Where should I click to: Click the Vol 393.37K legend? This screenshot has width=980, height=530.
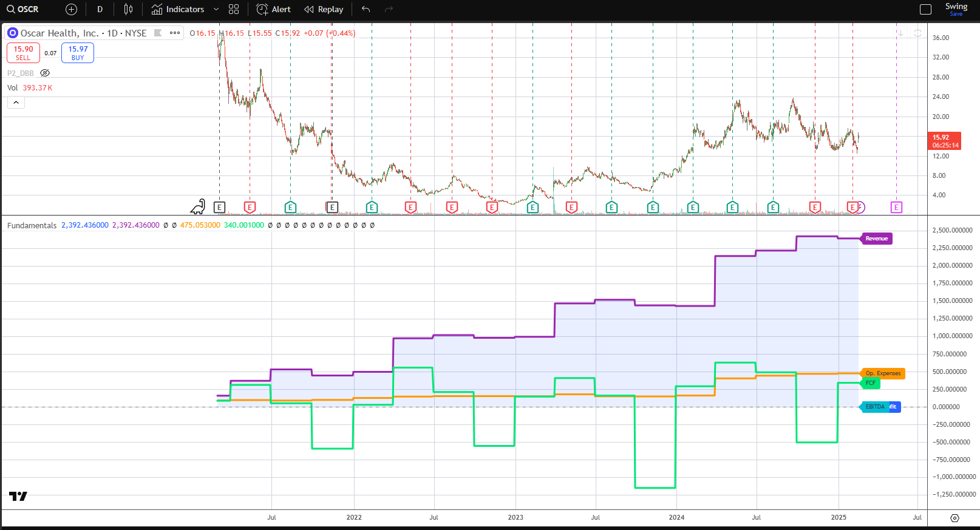click(30, 87)
